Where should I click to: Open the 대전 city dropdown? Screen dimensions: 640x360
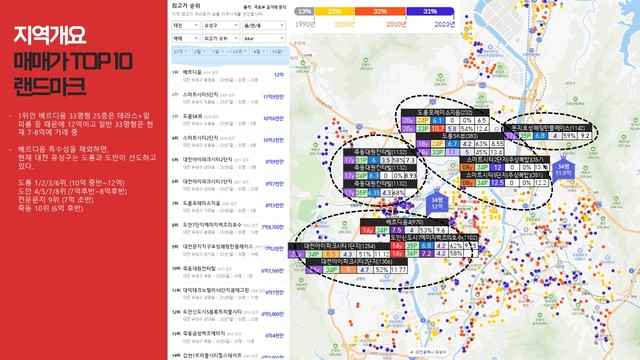click(x=186, y=25)
